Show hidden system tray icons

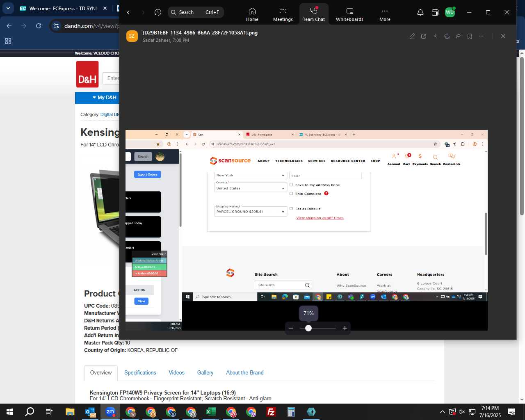pyautogui.click(x=442, y=412)
